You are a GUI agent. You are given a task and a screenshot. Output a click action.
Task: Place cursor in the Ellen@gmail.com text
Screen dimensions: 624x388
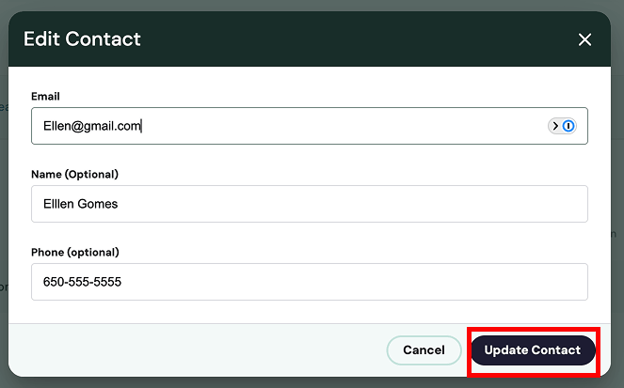click(92, 126)
